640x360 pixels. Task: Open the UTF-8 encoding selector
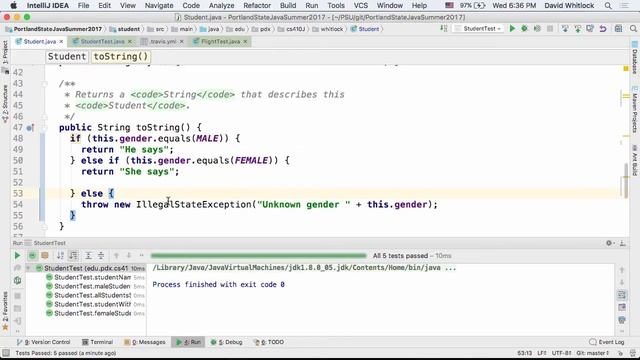(x=562, y=353)
